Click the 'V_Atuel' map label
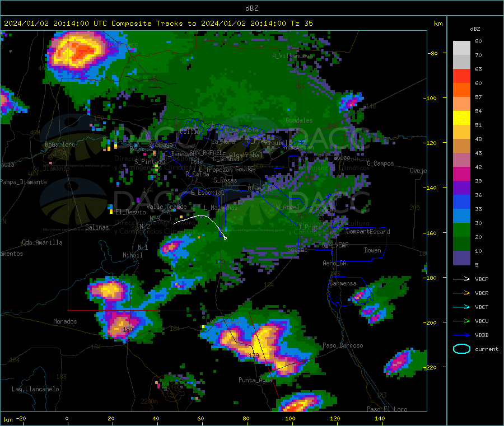Screen dimensions: 504x426 click(288, 207)
